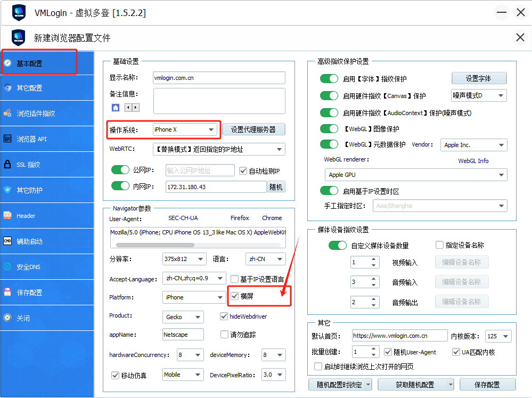Increase the 视频输入 device count
The width and height of the screenshot is (532, 398).
pos(373,259)
